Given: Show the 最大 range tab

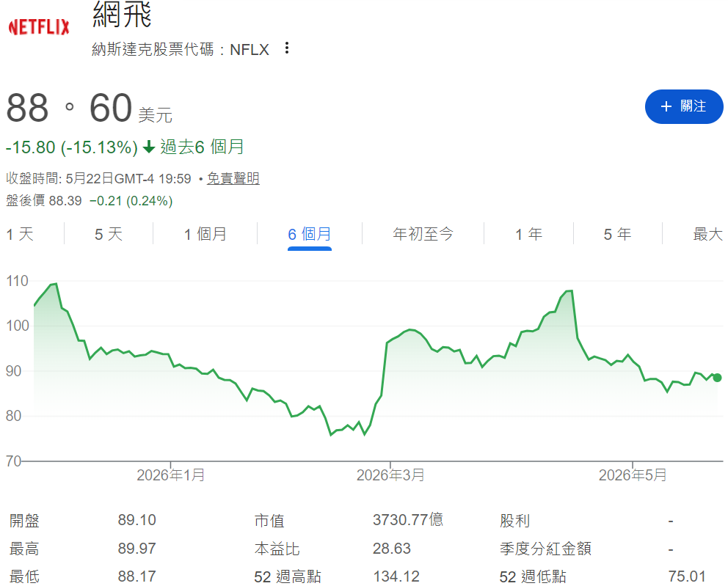Looking at the screenshot, I should click(708, 234).
